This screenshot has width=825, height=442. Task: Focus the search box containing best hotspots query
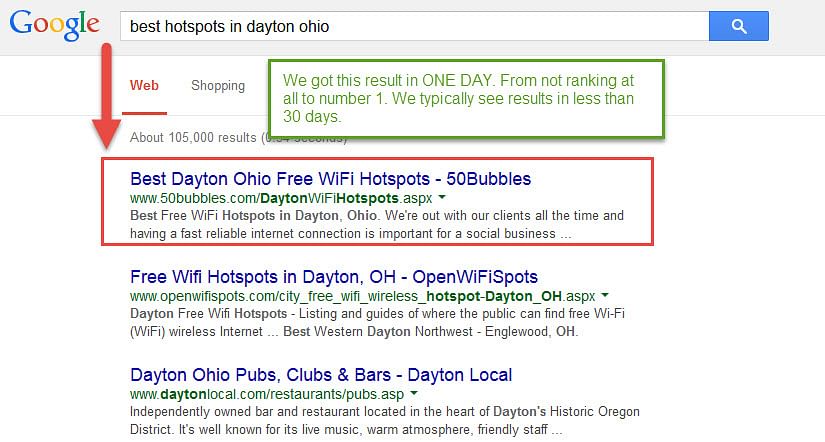pyautogui.click(x=415, y=26)
